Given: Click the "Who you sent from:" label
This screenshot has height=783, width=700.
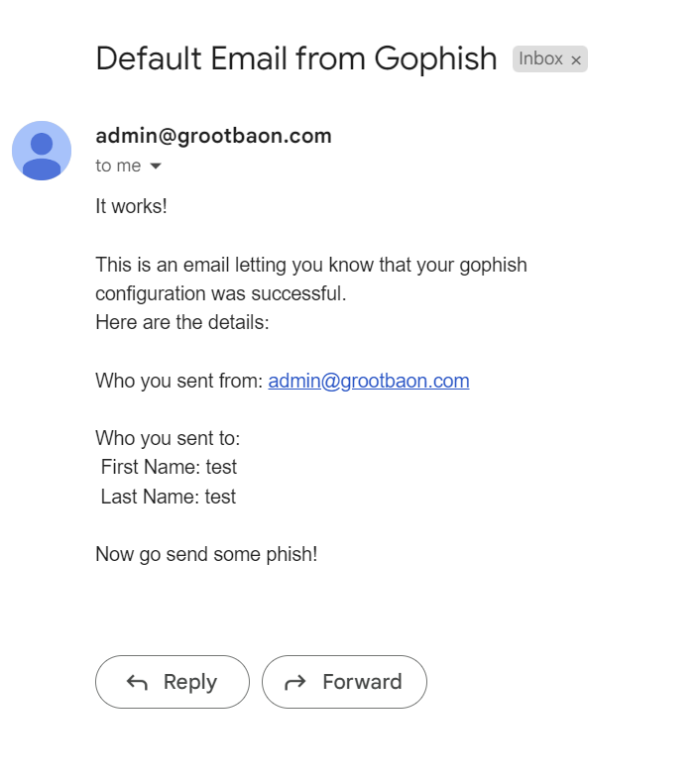Looking at the screenshot, I should coord(178,381).
